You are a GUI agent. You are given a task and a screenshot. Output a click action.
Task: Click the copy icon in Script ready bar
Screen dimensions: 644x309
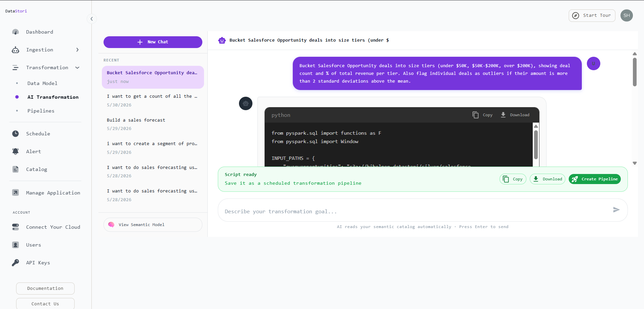(506, 179)
